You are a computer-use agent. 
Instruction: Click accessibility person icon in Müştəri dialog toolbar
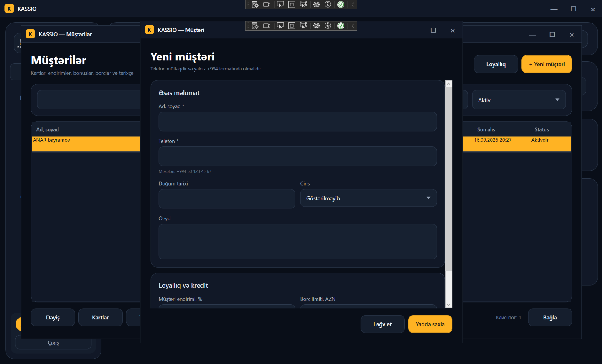coord(328,26)
